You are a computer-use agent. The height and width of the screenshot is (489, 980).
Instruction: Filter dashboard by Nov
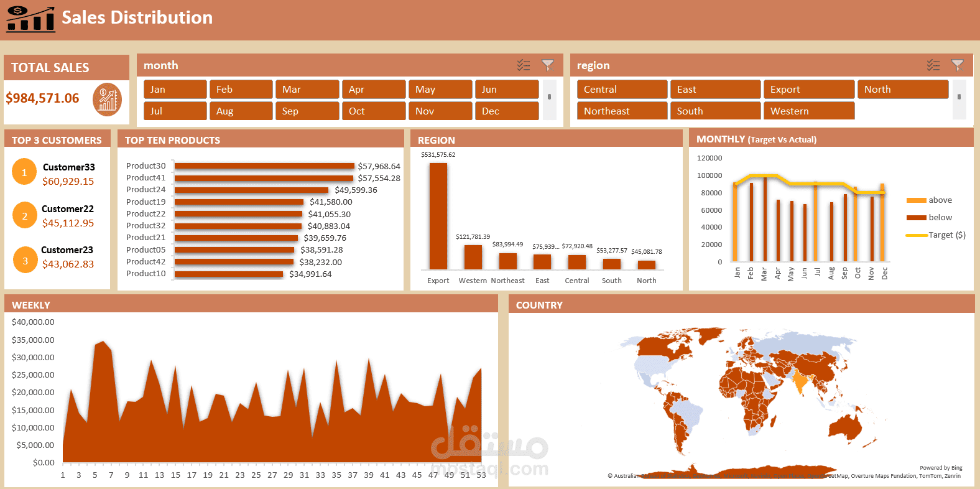440,111
